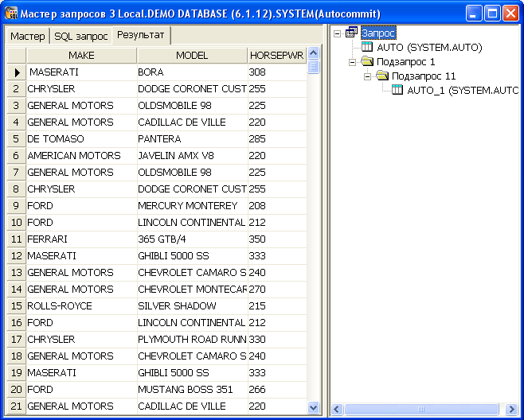
Task: Collapse the Запрос root tree node
Action: 338,33
